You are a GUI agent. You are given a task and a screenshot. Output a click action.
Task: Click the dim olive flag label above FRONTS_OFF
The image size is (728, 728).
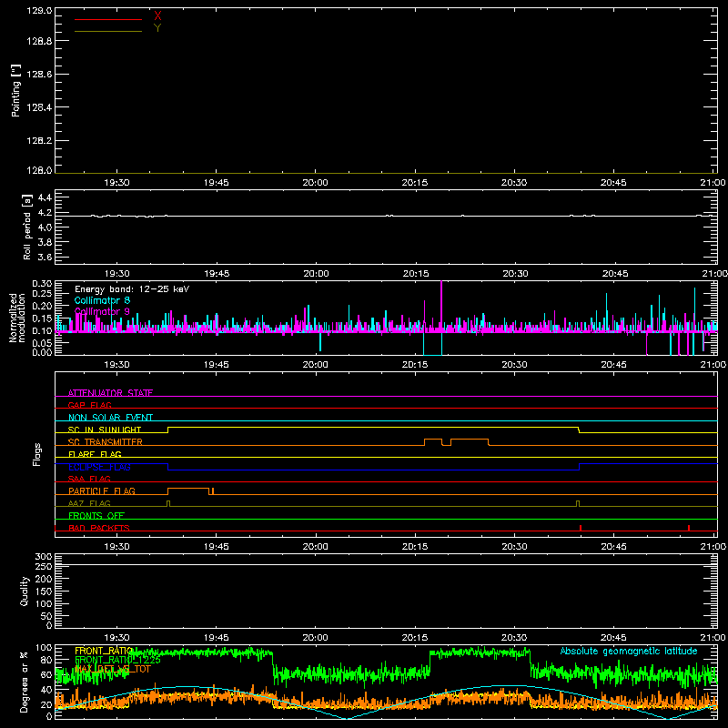pos(89,503)
